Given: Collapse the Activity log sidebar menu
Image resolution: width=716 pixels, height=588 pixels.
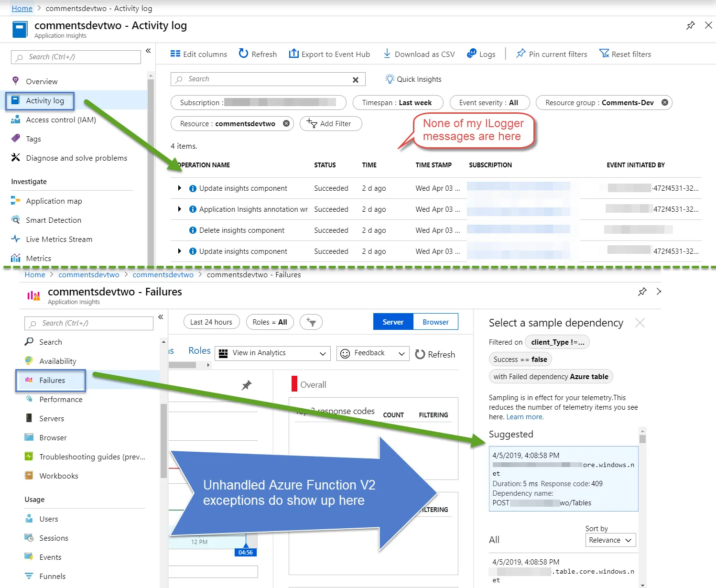Looking at the screenshot, I should [x=148, y=51].
